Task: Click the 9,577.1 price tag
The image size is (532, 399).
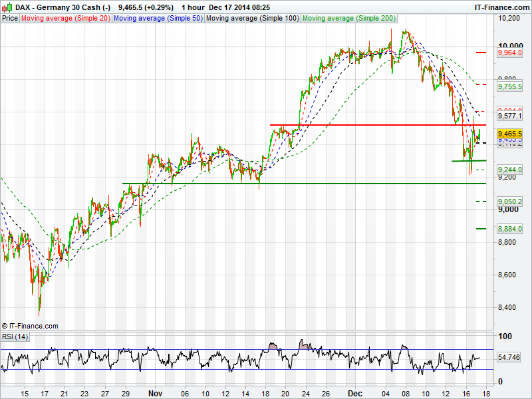Action: point(510,116)
